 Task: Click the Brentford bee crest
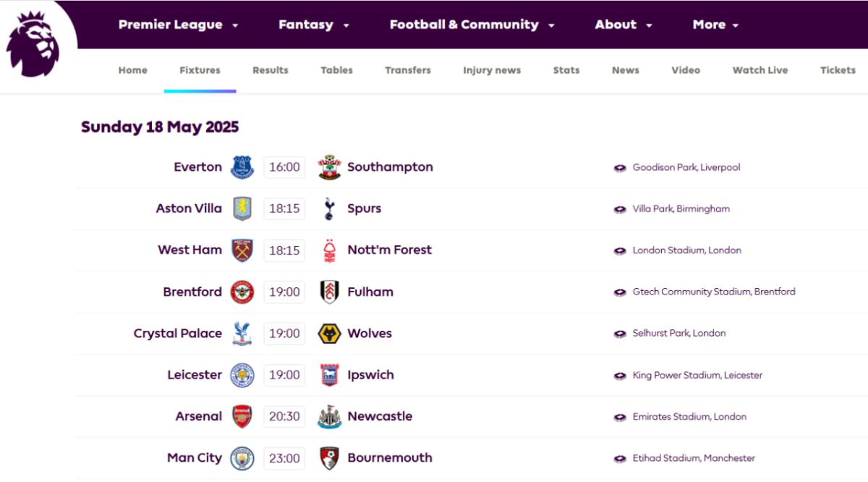coord(242,292)
